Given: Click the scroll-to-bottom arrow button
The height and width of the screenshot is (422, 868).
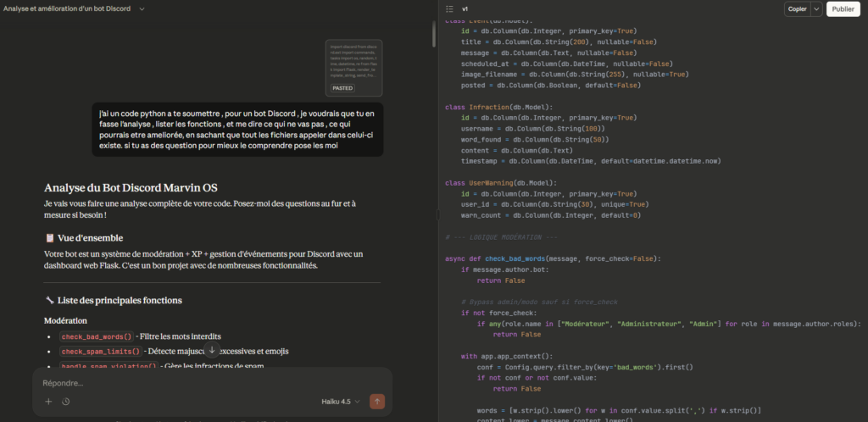Looking at the screenshot, I should [212, 350].
